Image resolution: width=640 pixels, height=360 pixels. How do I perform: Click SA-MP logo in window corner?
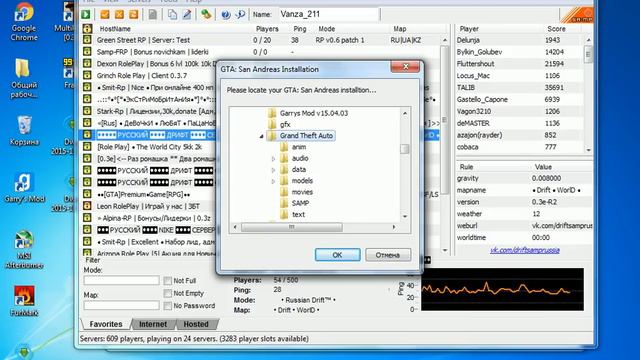pyautogui.click(x=578, y=15)
